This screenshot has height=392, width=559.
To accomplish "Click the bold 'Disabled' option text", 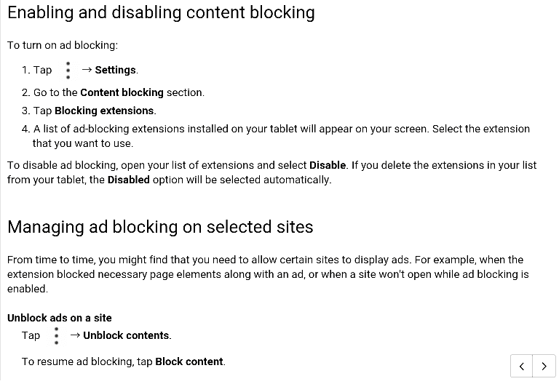I will pos(129,180).
